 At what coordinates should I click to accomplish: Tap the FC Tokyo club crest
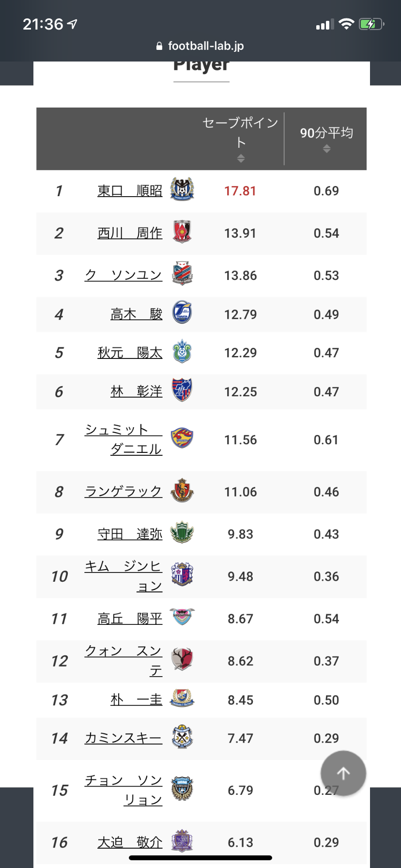click(182, 390)
